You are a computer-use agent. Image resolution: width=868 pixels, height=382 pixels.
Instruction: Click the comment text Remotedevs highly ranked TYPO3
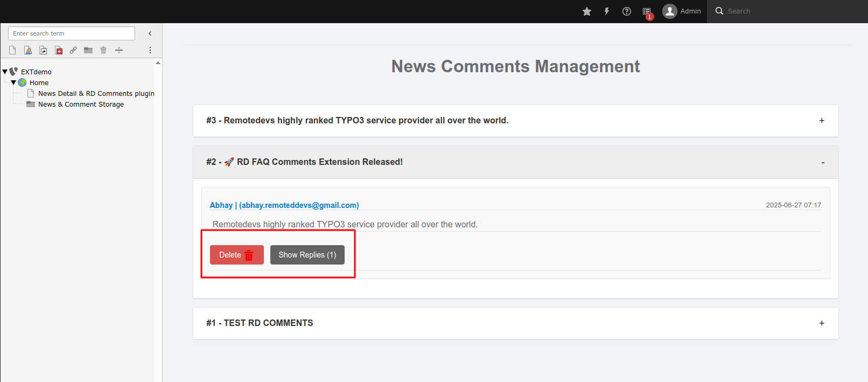click(x=345, y=224)
